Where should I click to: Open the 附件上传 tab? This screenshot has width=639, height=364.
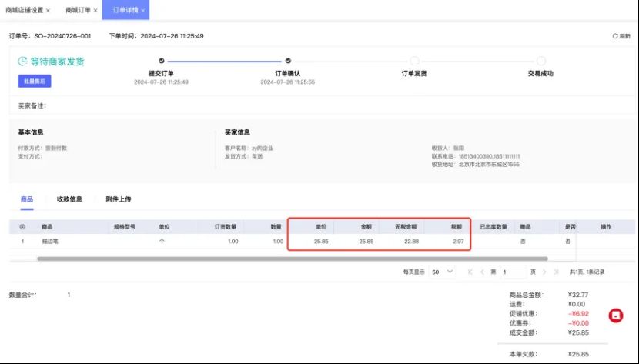(118, 199)
